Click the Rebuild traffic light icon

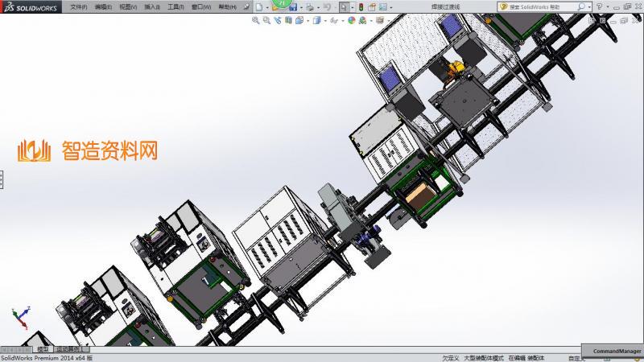click(361, 6)
